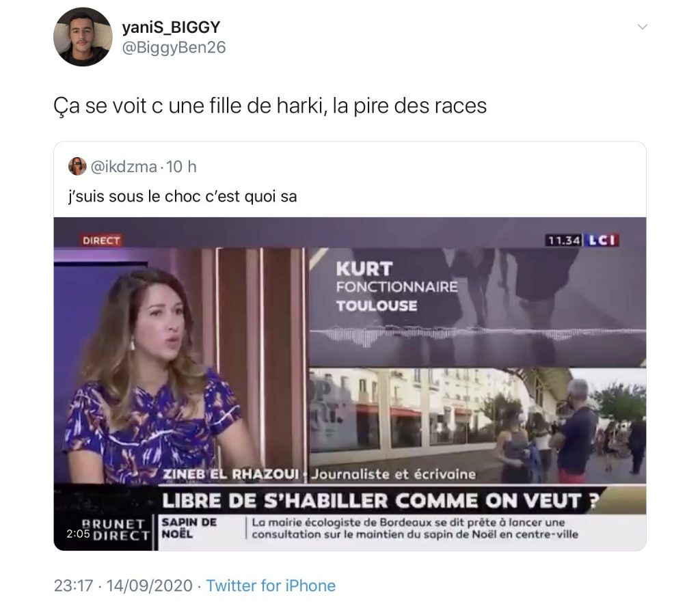Click the 23:17 · 14/09/2020 tweet timestamp
The image size is (700, 604).
(x=123, y=586)
